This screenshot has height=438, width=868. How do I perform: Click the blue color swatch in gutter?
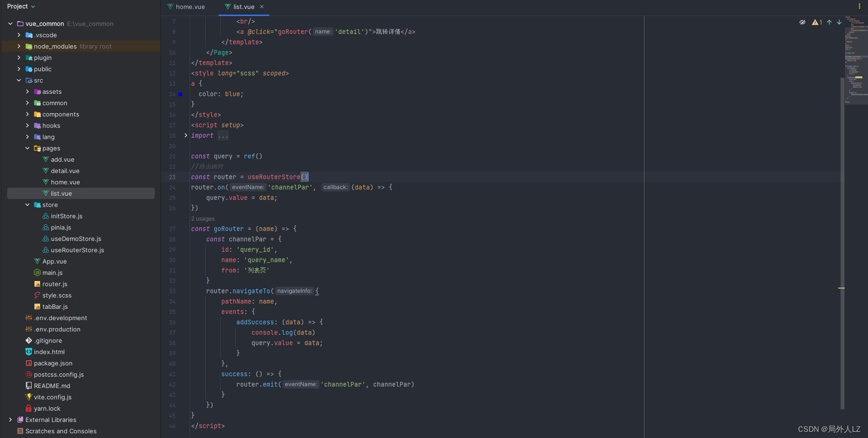[x=180, y=94]
